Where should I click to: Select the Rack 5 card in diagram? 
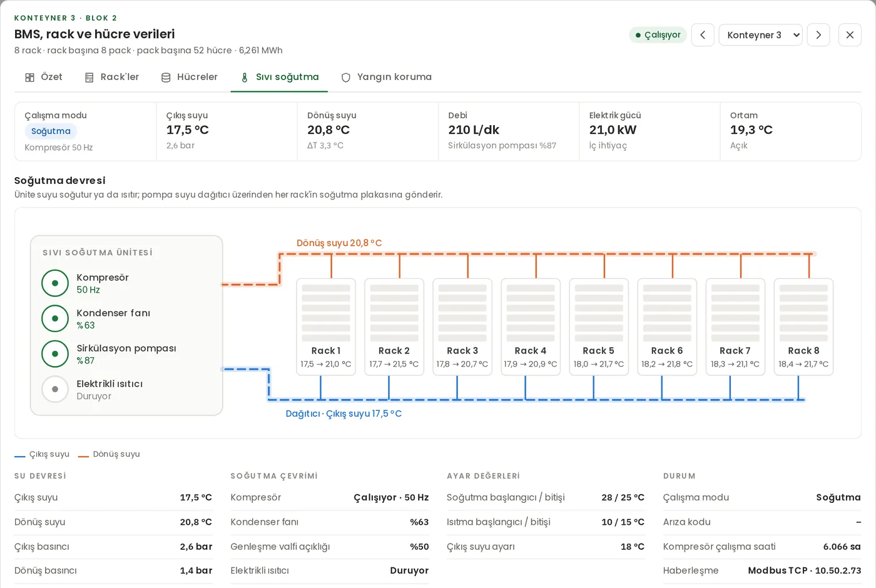pyautogui.click(x=599, y=327)
